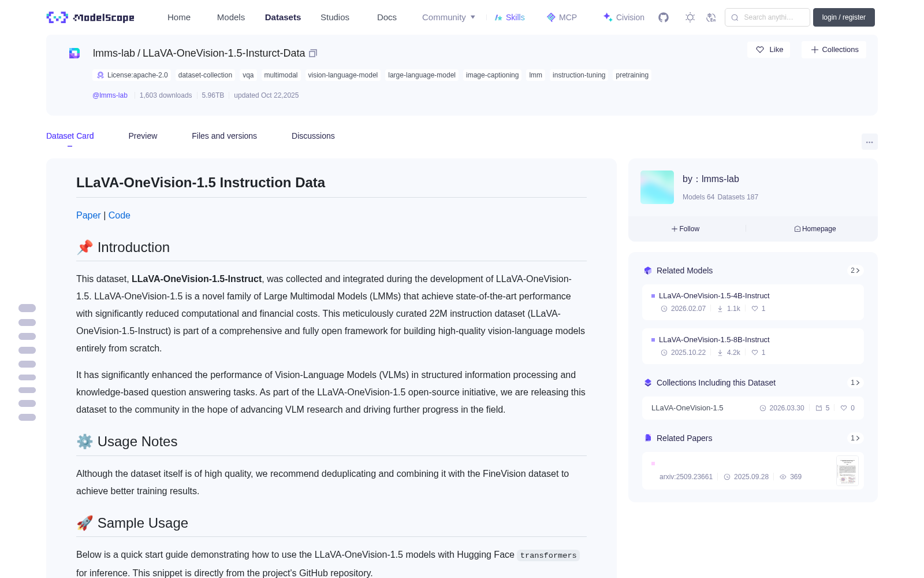Toggle light/dark theme sun icon
The image size is (924, 578).
point(690,17)
